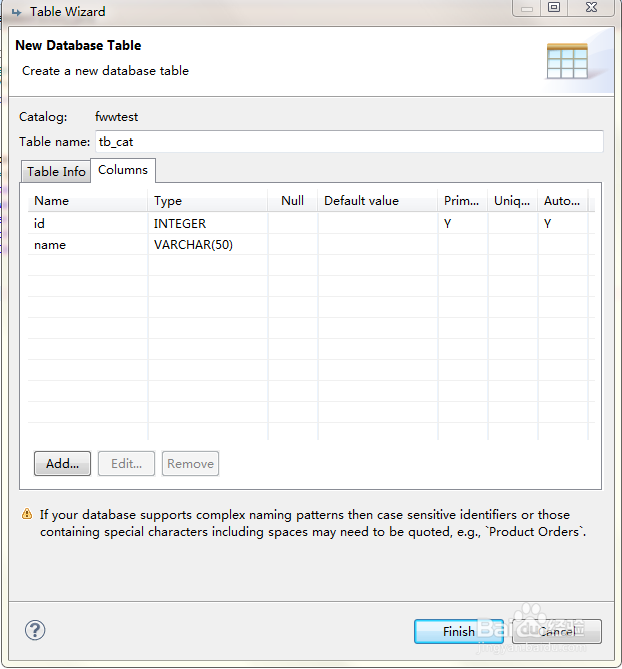Click Finish to create the table
The width and height of the screenshot is (622, 669).
[459, 631]
